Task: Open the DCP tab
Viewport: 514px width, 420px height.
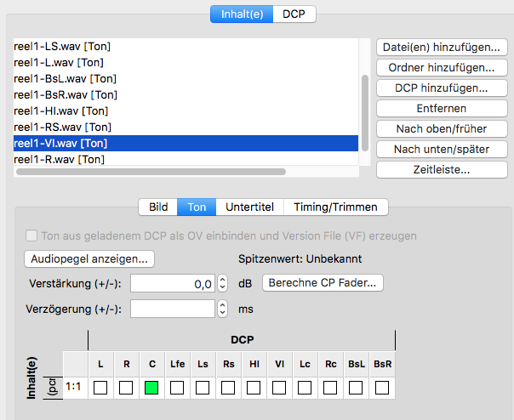Action: pyautogui.click(x=294, y=14)
